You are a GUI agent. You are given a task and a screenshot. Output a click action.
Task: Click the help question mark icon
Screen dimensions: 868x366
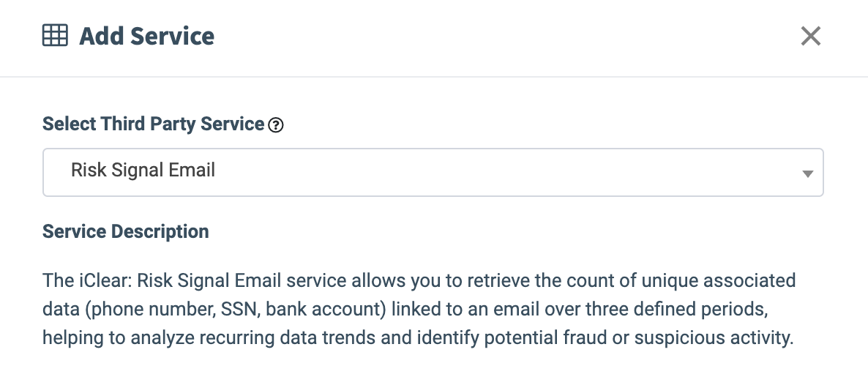pyautogui.click(x=276, y=125)
